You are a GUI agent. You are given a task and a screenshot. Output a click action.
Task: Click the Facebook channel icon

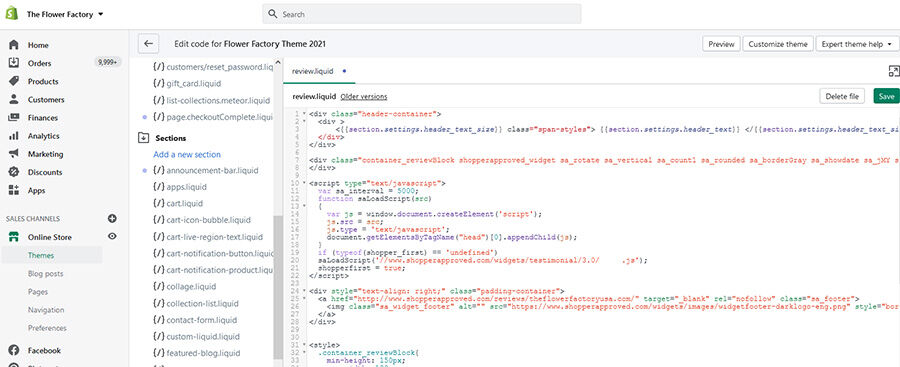click(14, 350)
